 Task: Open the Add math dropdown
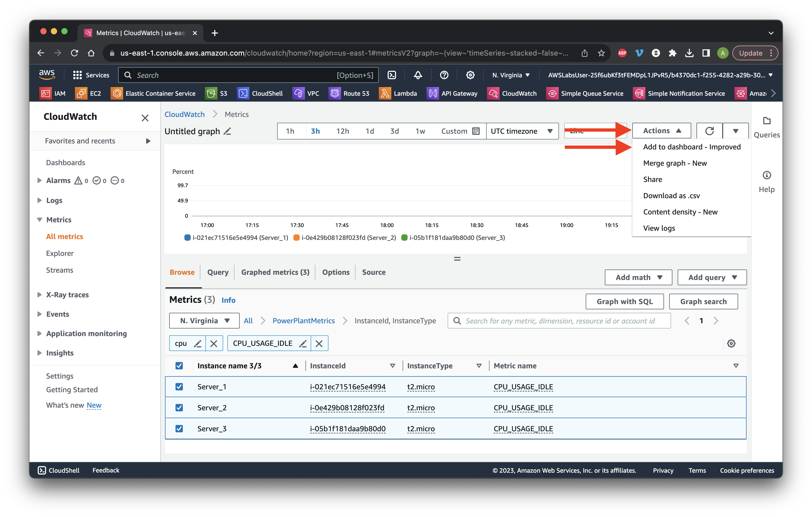(638, 277)
